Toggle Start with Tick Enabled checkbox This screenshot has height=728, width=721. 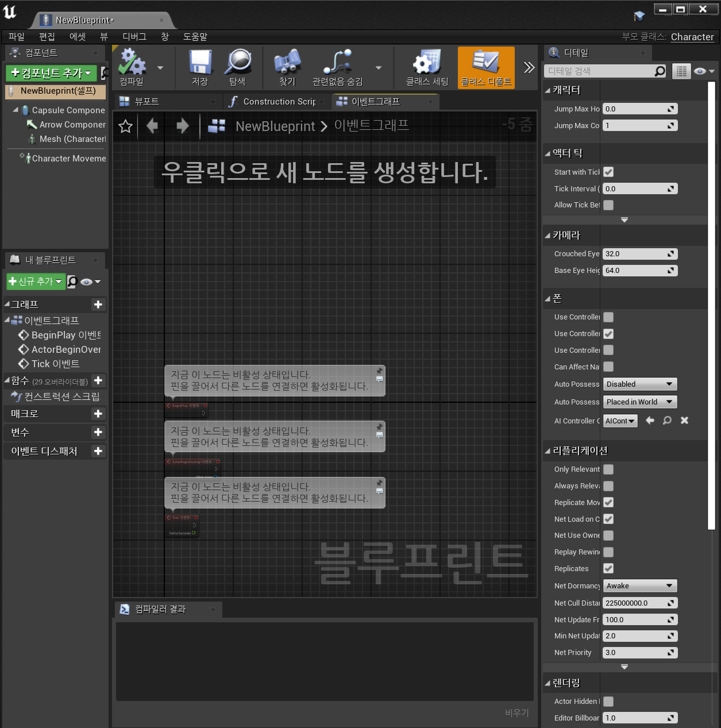[x=608, y=172]
